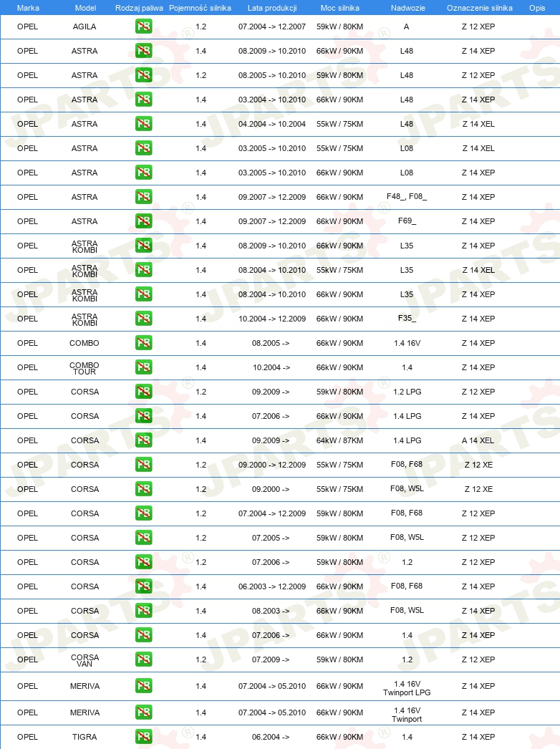Select the AGILA model cell
The width and height of the screenshot is (560, 749).
point(85,26)
